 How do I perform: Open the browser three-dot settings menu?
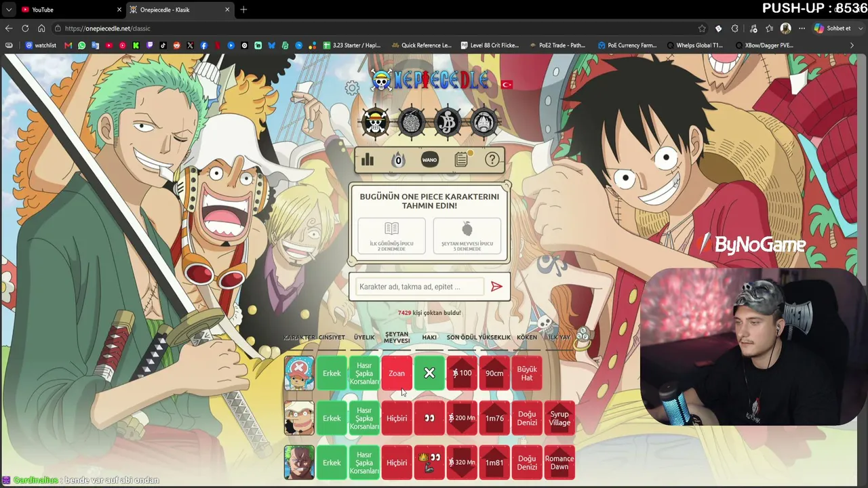pos(802,28)
